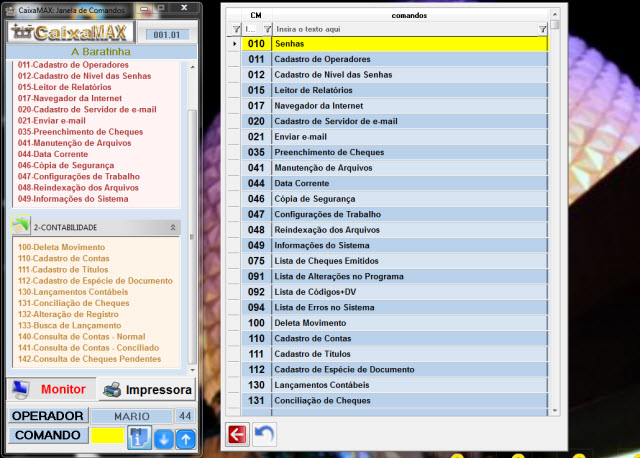Click the 2-Contabilidade section folder icon

tap(21, 226)
